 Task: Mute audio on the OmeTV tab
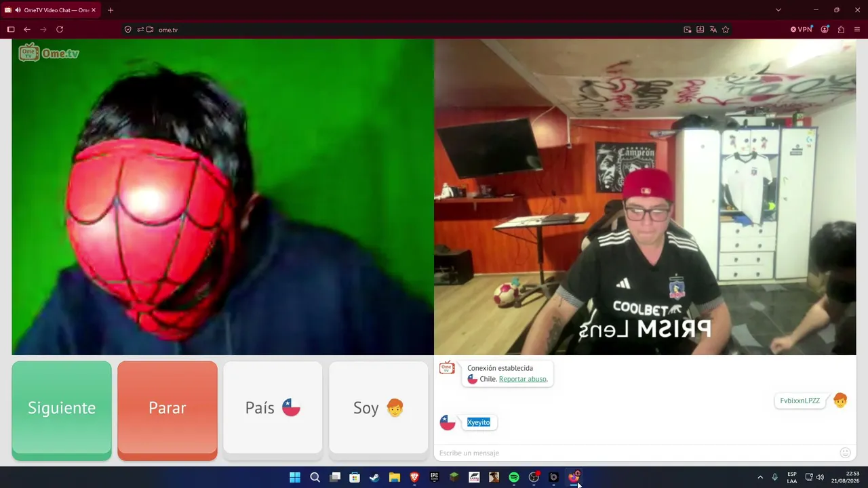(17, 10)
